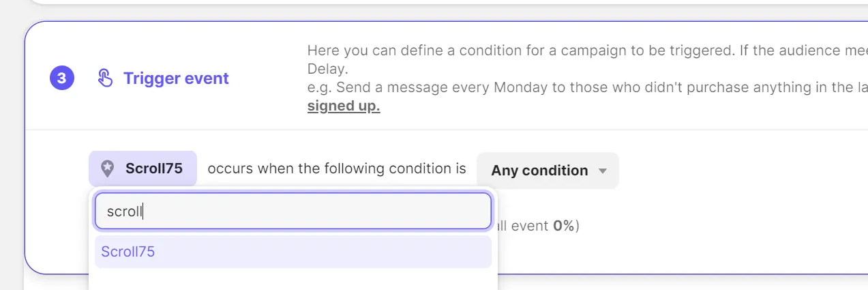This screenshot has height=290, width=868.
Task: Focus the event search field containing scroll
Action: click(x=293, y=212)
